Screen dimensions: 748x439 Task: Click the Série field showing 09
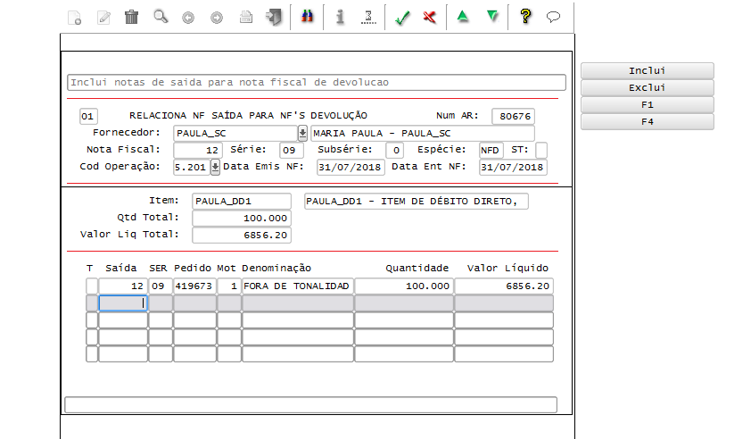pyautogui.click(x=291, y=150)
